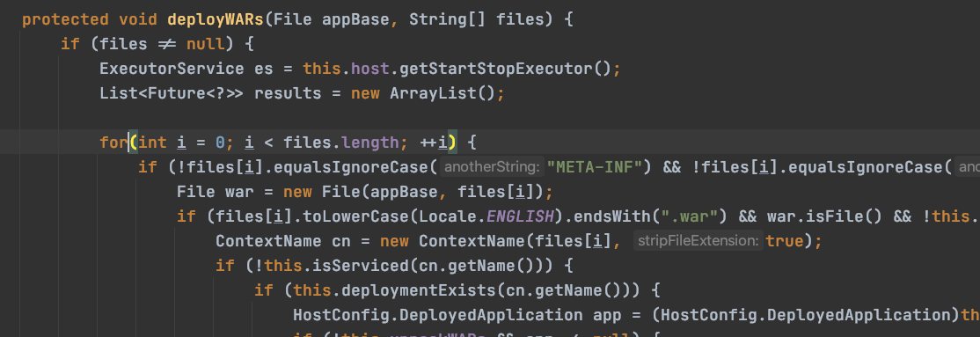Click the anotherString inlay hint
The image size is (980, 337).
tap(491, 167)
